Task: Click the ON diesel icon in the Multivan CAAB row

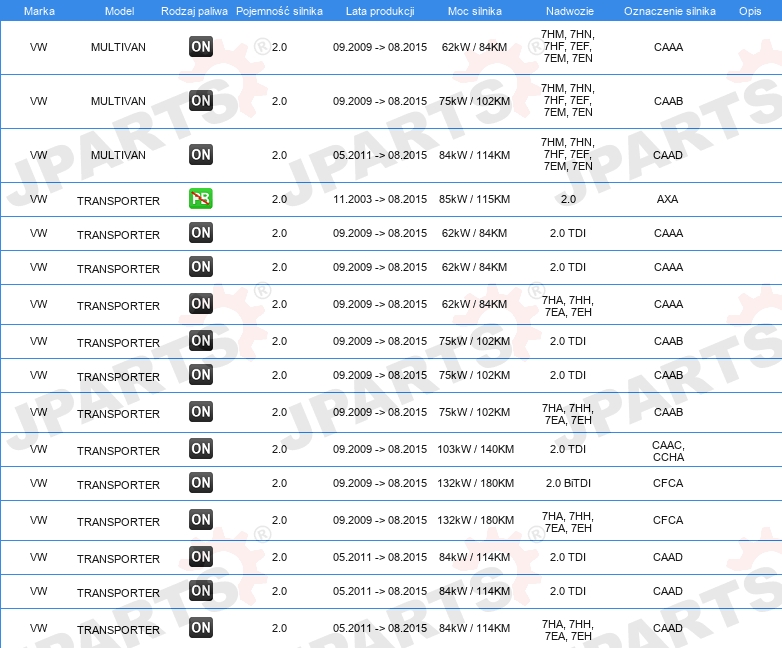Action: (201, 101)
